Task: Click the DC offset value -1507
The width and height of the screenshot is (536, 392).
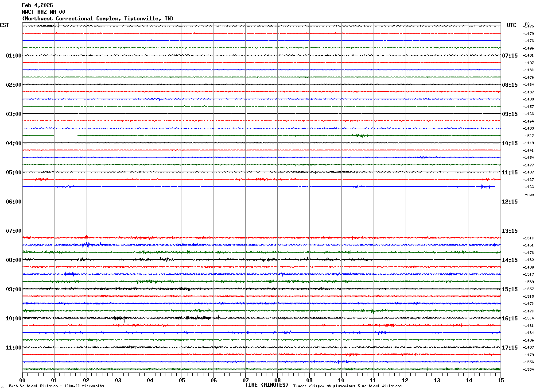Action: tap(528, 136)
